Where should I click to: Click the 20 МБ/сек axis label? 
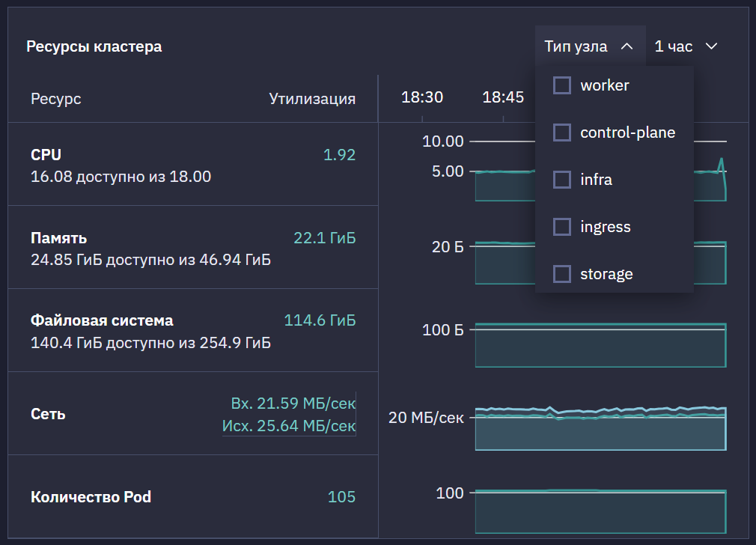(426, 418)
